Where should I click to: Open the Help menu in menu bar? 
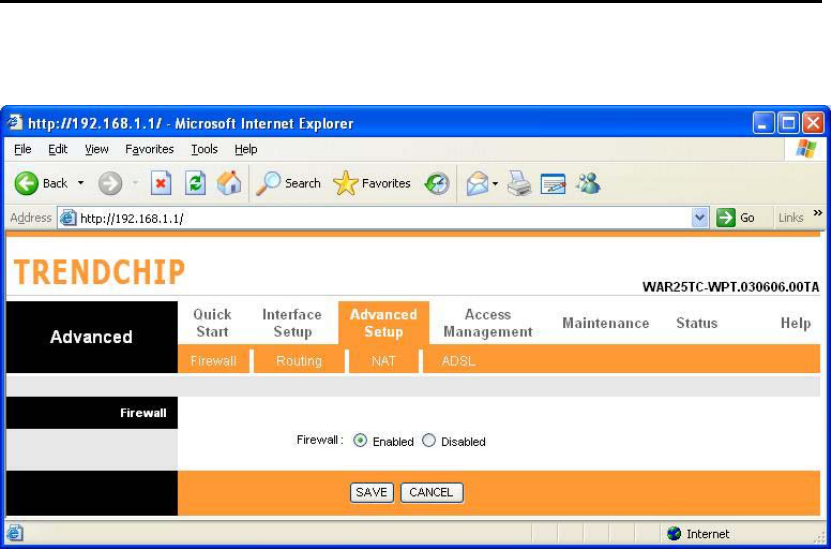click(x=246, y=149)
